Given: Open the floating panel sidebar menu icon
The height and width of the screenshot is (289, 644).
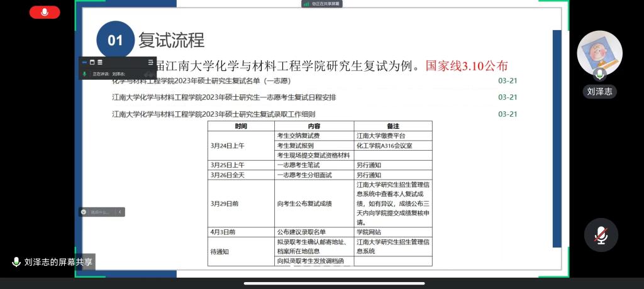Looking at the screenshot, I should [150, 62].
